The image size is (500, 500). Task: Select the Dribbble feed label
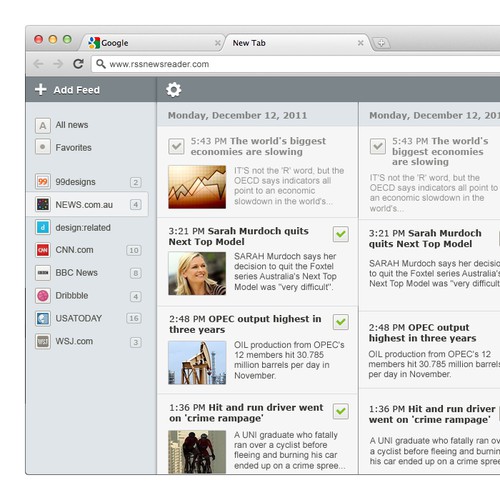tap(72, 296)
